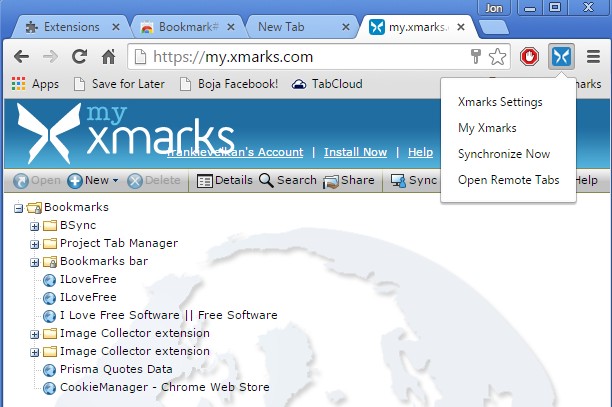
Task: Click the globe icon beside Prisma Quotes Data
Action: pos(49,370)
